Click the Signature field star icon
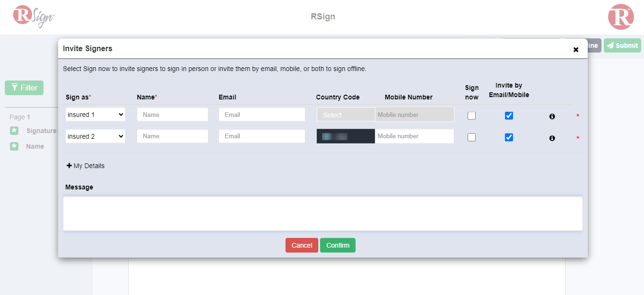The width and height of the screenshot is (644, 295). coord(15,131)
